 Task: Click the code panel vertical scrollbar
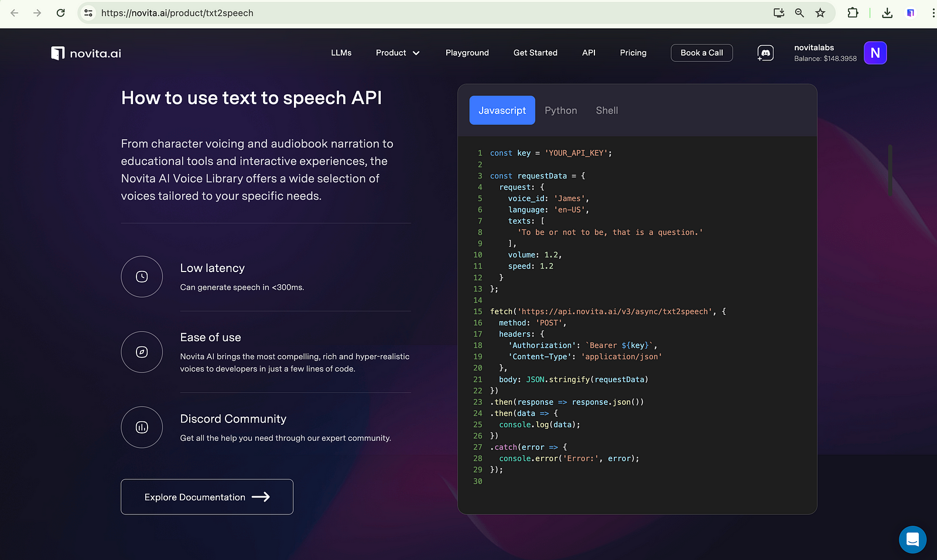[890, 170]
